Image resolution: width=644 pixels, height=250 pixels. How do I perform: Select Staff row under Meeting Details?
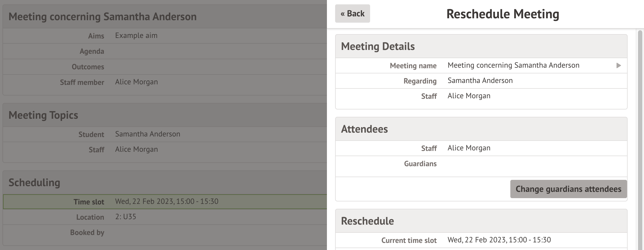481,96
